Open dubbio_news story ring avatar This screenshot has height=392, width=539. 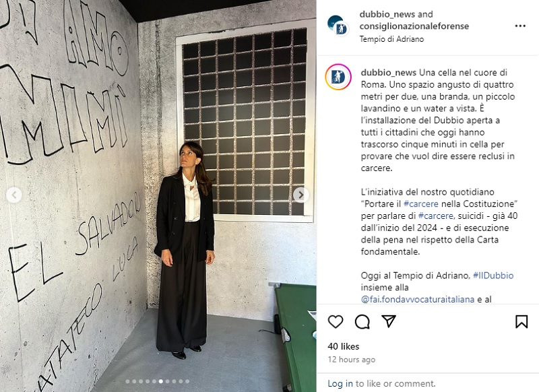tap(338, 77)
